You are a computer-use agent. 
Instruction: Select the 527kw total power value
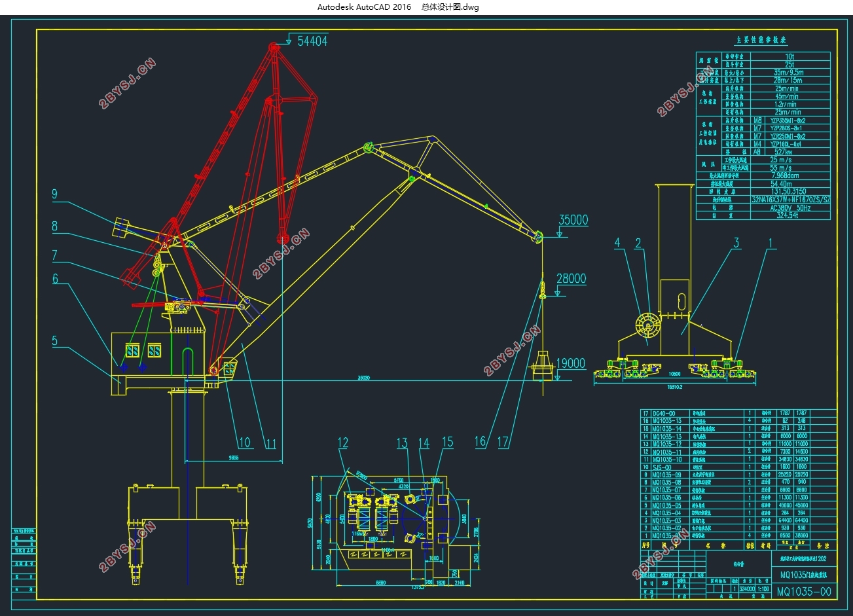pos(784,151)
